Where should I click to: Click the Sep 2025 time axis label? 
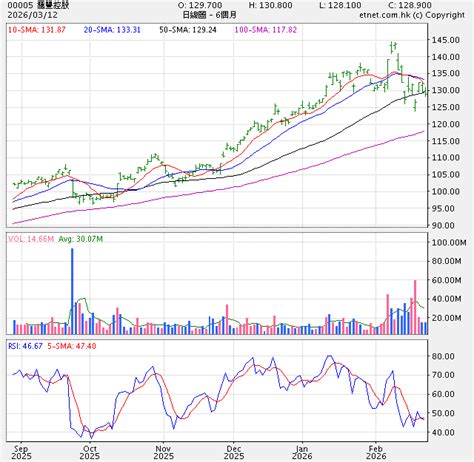click(21, 452)
